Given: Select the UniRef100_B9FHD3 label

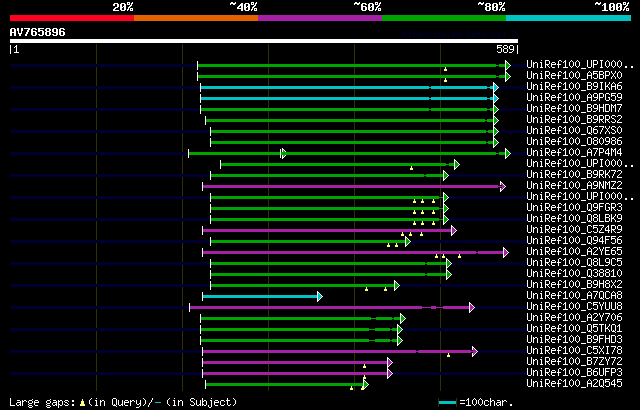Looking at the screenshot, I should tap(574, 340).
